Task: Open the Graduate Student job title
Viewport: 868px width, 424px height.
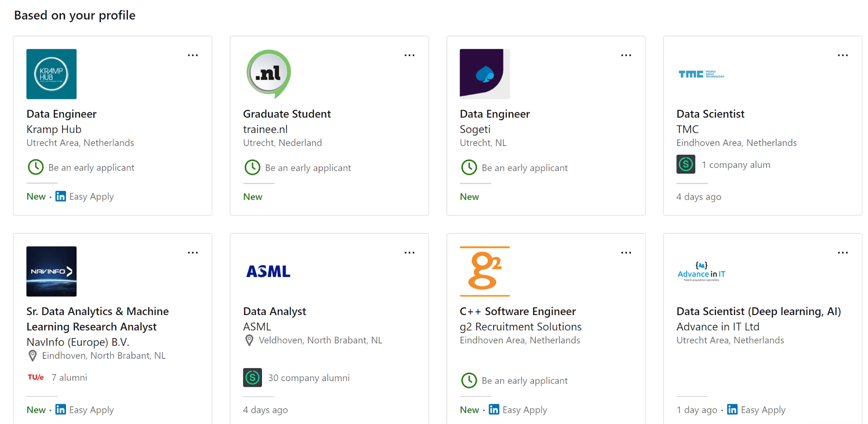Action: click(x=287, y=114)
